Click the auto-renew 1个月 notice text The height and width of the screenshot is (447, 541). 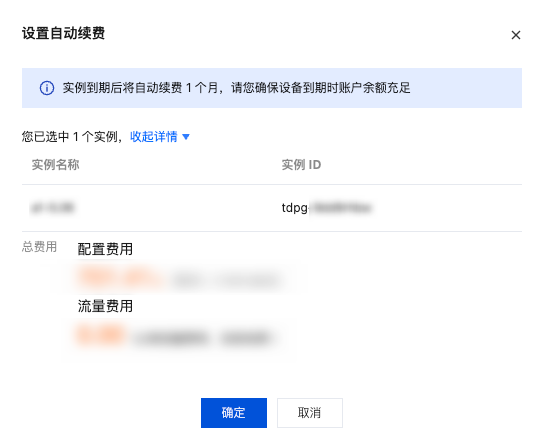[x=236, y=88]
